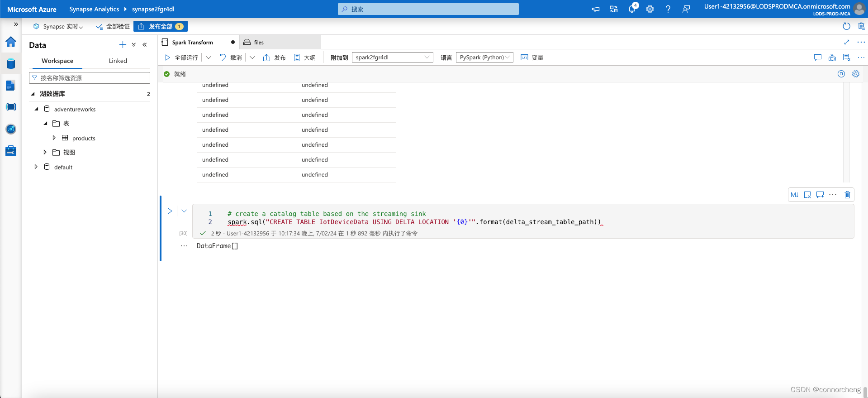868x398 pixels.
Task: Expand the products table
Action: pyautogui.click(x=54, y=138)
